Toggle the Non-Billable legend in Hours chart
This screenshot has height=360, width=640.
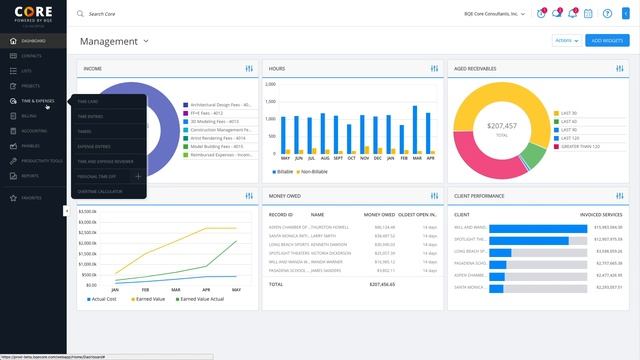click(312, 172)
